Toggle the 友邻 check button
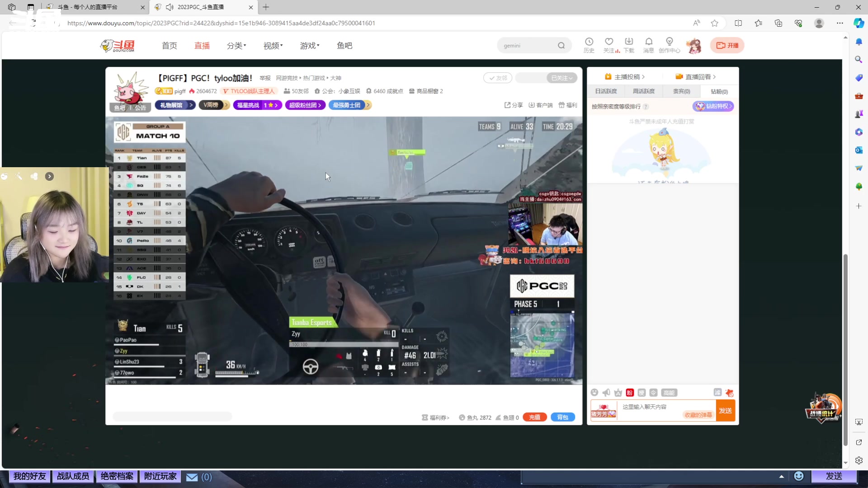868x488 pixels. coord(498,78)
